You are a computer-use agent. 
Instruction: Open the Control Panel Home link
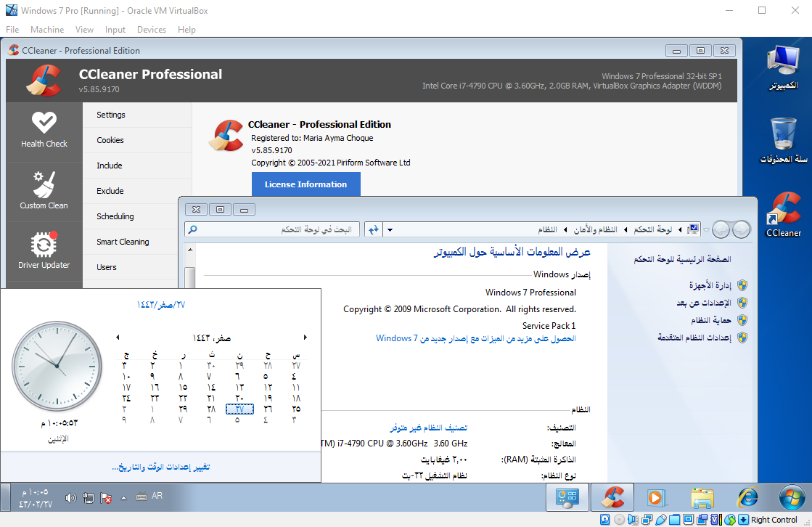683,259
